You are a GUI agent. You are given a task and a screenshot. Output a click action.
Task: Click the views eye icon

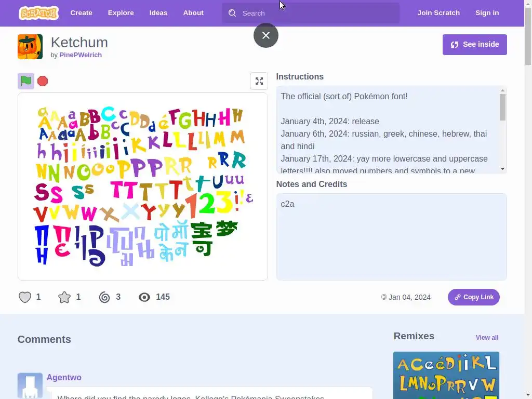[x=144, y=297]
